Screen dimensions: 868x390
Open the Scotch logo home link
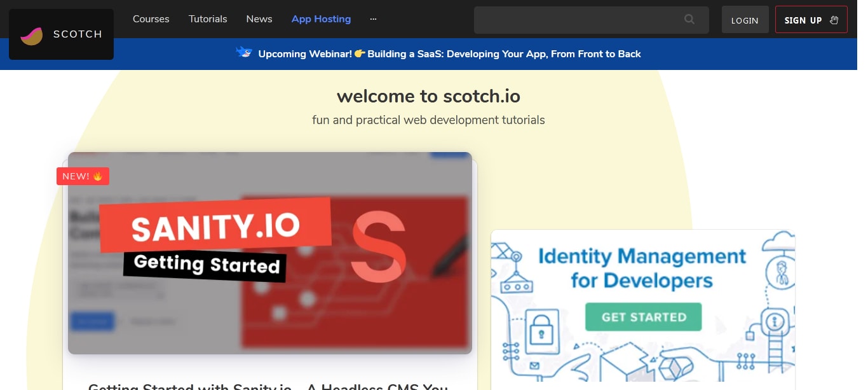(61, 34)
